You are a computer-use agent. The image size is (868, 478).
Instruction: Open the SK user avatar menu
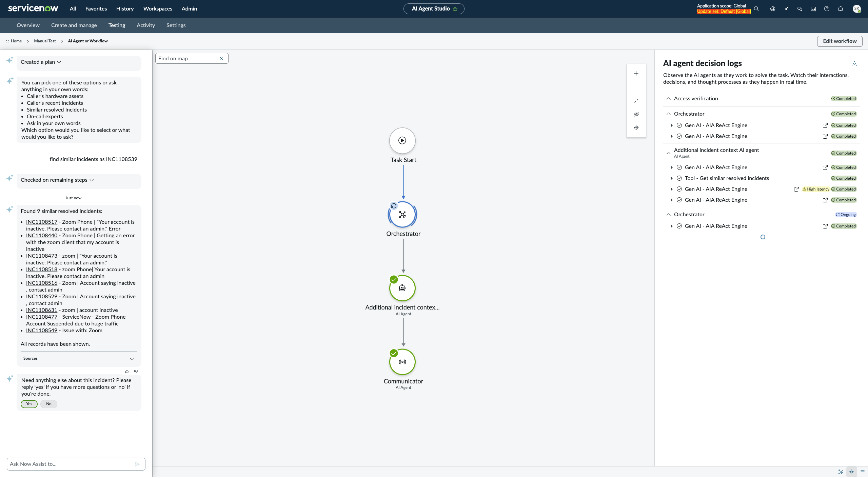coord(857,9)
